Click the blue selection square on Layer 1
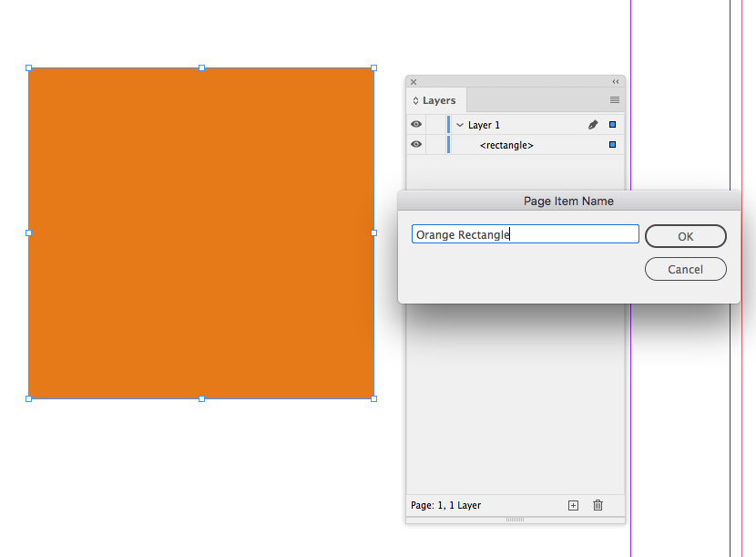Screen dimensions: 756x557 614,124
